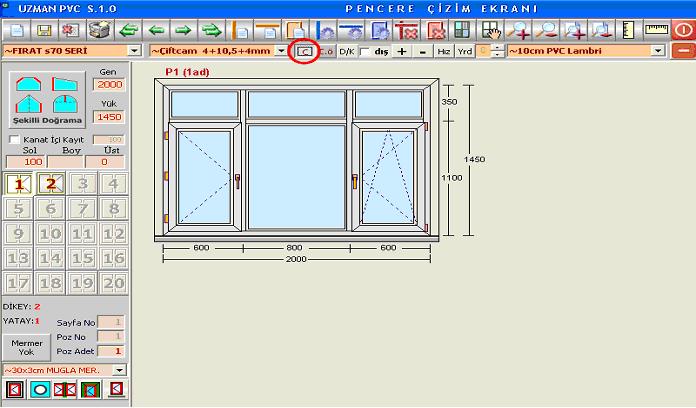
Task: Select window type button 1
Action: coord(18,184)
